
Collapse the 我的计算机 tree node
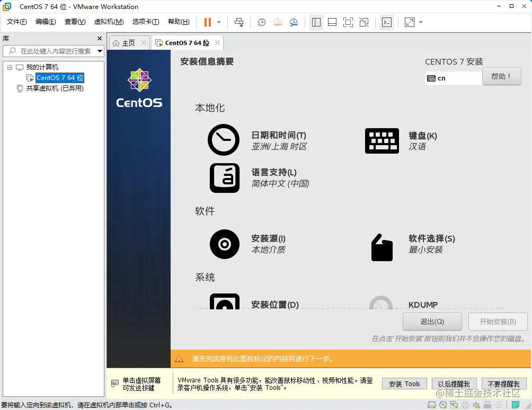tap(10, 67)
